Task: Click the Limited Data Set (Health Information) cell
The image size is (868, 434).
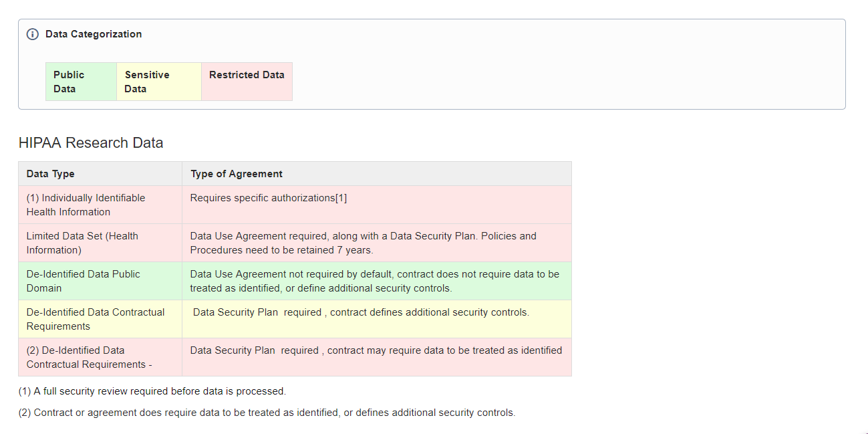Action: [100, 243]
